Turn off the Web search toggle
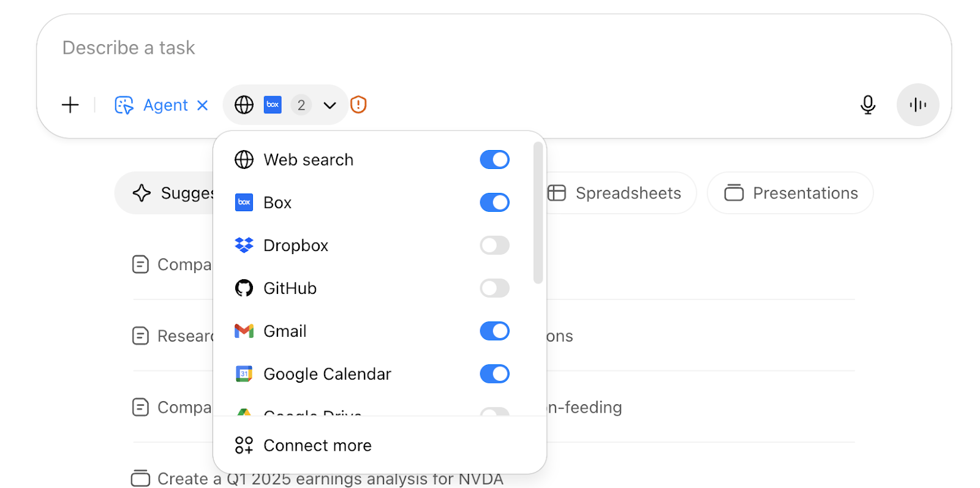Image resolution: width=980 pixels, height=488 pixels. point(495,160)
